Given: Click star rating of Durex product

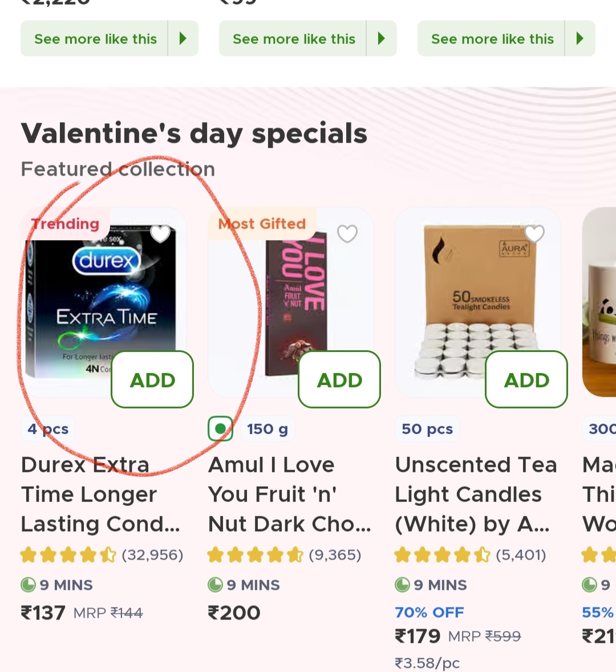Looking at the screenshot, I should (68, 554).
